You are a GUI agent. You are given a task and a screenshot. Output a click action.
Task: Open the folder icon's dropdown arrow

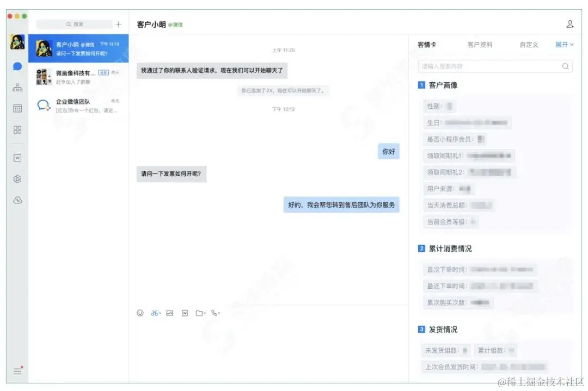(205, 313)
